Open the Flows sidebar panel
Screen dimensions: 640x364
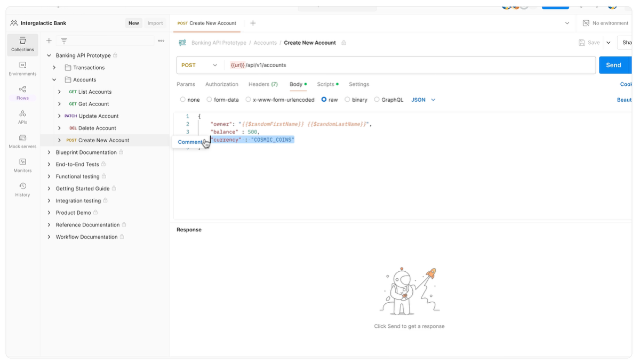click(22, 93)
